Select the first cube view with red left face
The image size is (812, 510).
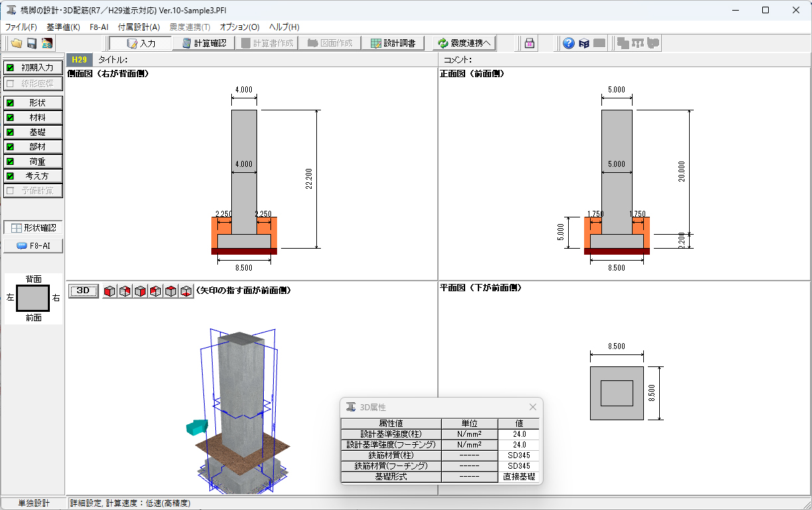tap(110, 291)
